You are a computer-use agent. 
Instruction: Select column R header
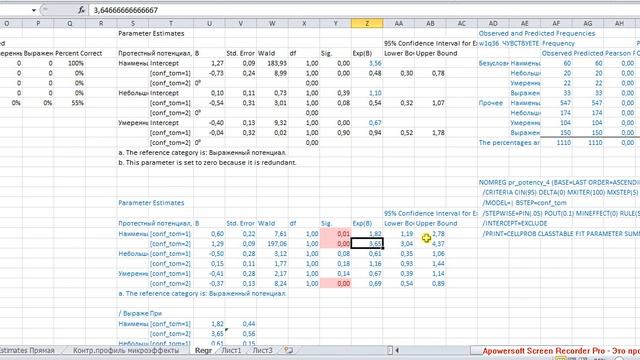[x=101, y=24]
